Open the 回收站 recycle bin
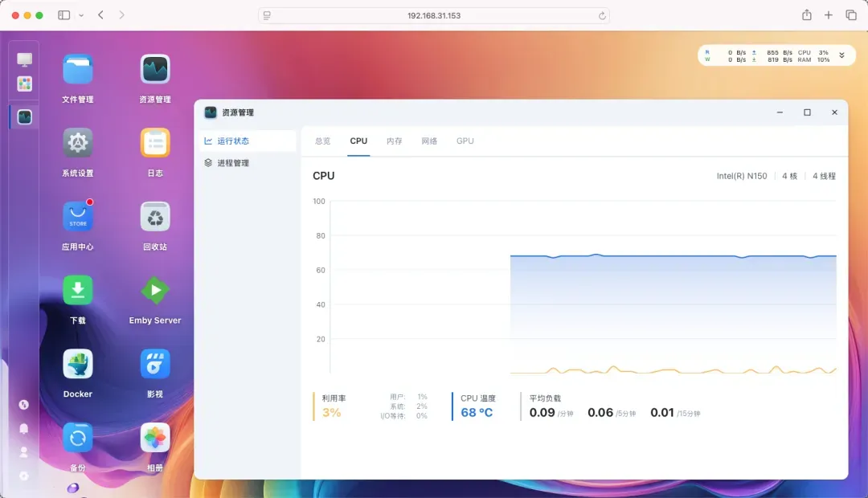The height and width of the screenshot is (498, 868). point(155,217)
